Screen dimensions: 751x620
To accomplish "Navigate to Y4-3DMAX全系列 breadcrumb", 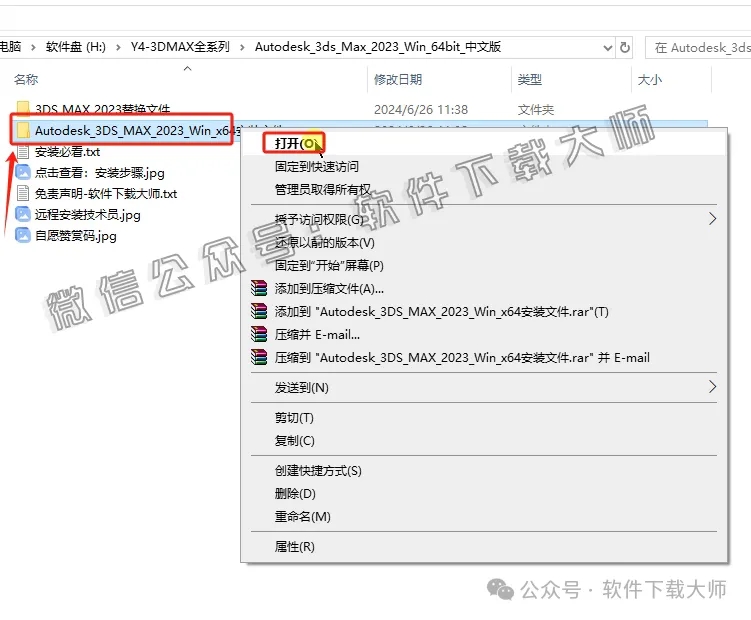I will pos(180,47).
